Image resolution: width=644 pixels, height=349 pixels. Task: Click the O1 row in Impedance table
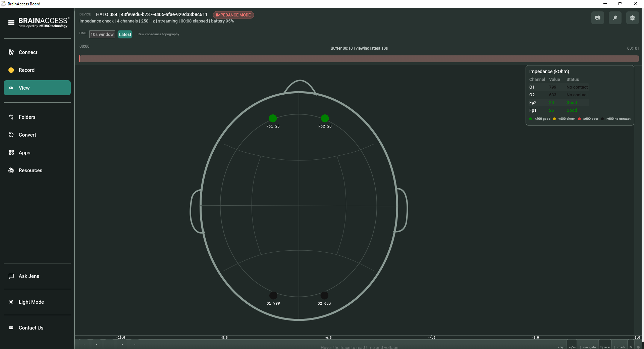tap(558, 87)
